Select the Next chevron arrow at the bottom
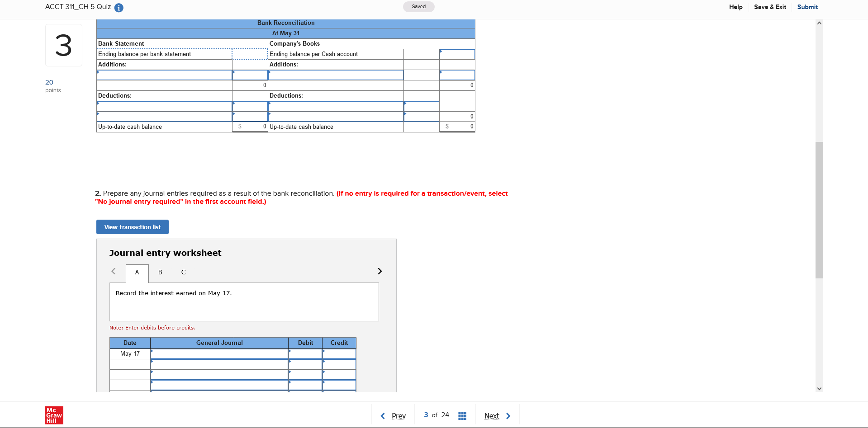 coord(508,416)
